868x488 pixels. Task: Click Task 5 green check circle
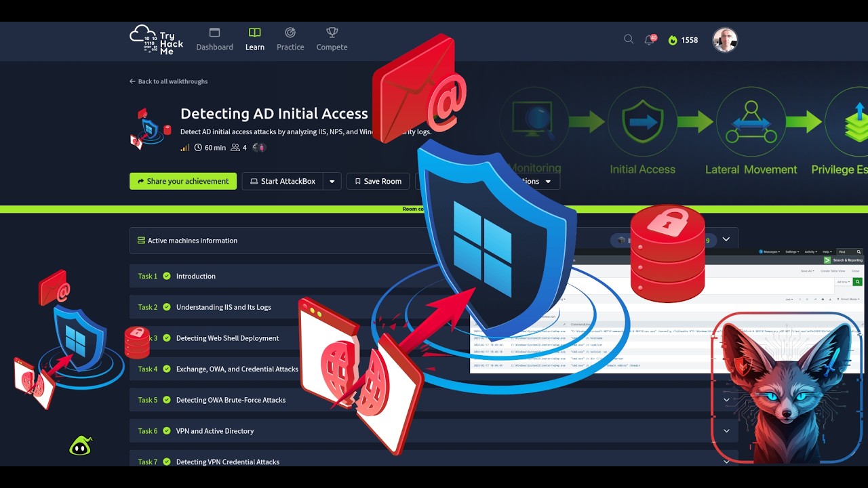pyautogui.click(x=167, y=400)
